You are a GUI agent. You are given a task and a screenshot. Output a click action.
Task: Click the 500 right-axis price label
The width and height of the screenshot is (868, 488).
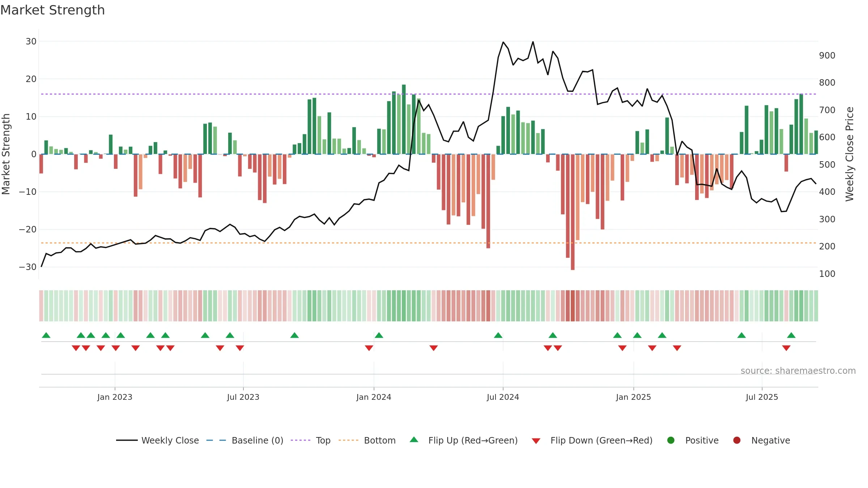[x=827, y=165]
